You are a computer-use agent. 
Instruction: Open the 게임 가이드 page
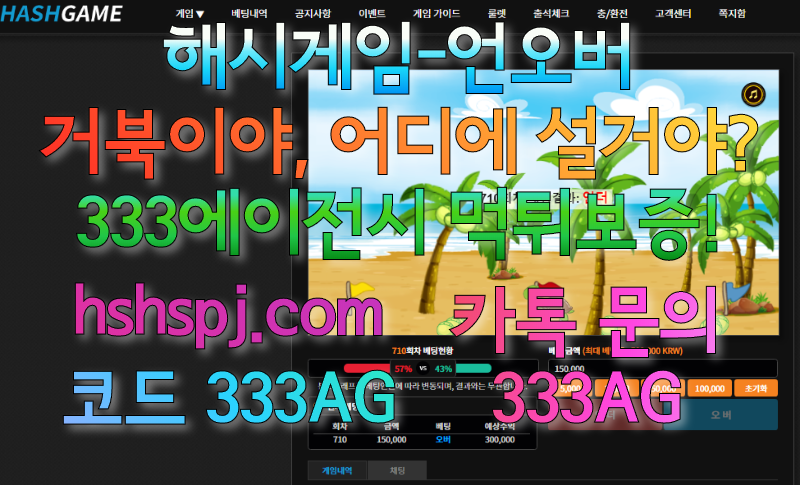click(436, 14)
